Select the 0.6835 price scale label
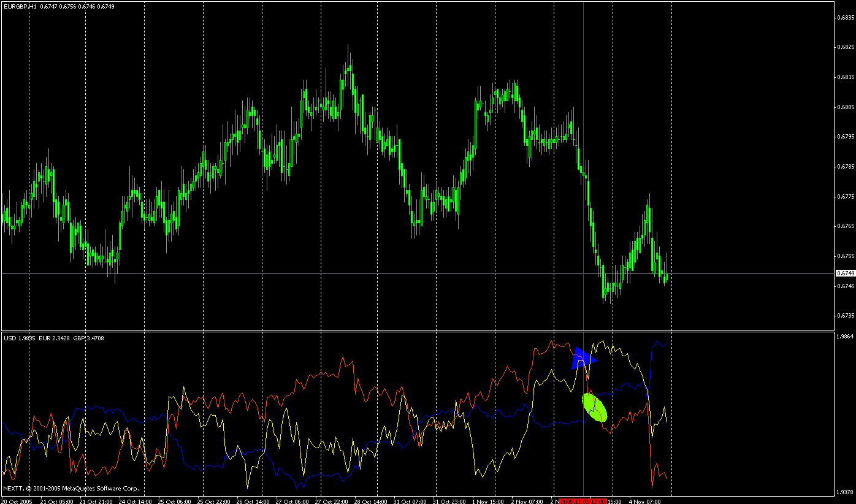Viewport: 856px width, 504px height. [x=846, y=17]
